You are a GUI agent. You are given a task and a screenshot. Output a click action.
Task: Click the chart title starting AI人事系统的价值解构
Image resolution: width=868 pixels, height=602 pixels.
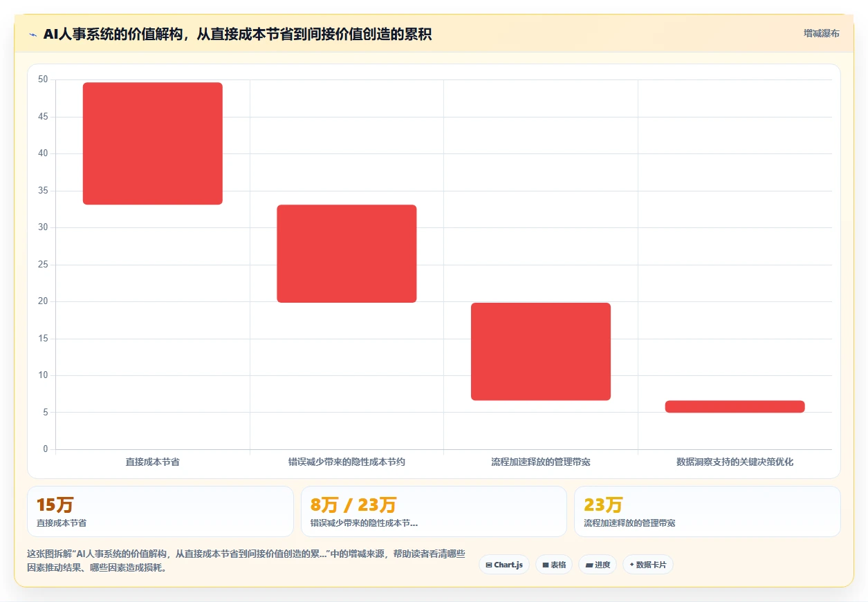tap(237, 34)
